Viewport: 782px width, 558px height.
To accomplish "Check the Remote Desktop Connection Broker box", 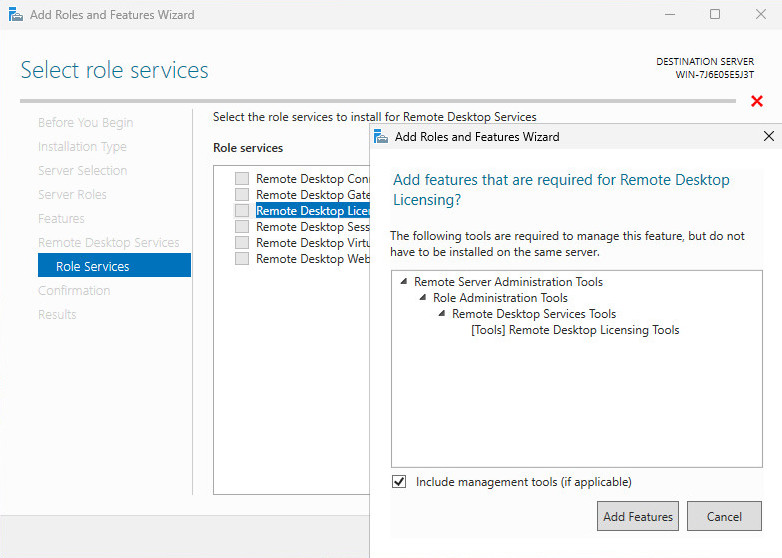I will [x=242, y=179].
